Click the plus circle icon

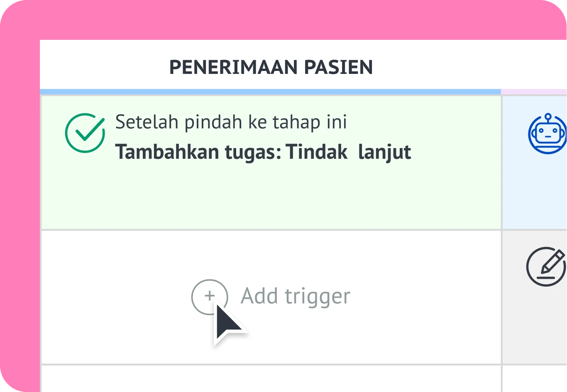click(x=210, y=297)
